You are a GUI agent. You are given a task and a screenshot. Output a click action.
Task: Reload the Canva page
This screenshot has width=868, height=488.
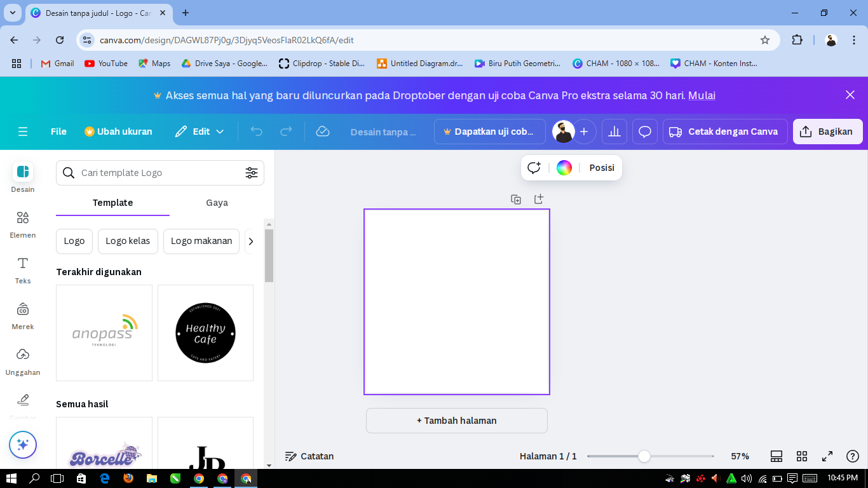tap(60, 40)
